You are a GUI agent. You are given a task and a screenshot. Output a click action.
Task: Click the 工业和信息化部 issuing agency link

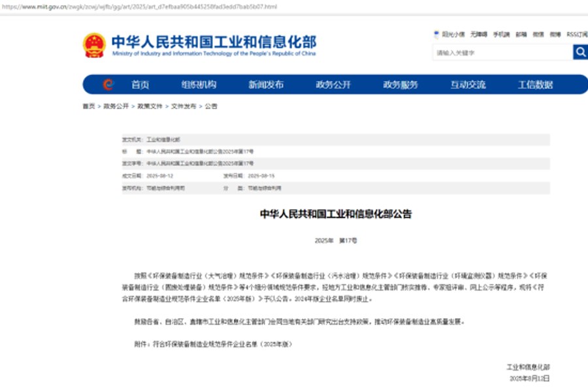tap(163, 140)
